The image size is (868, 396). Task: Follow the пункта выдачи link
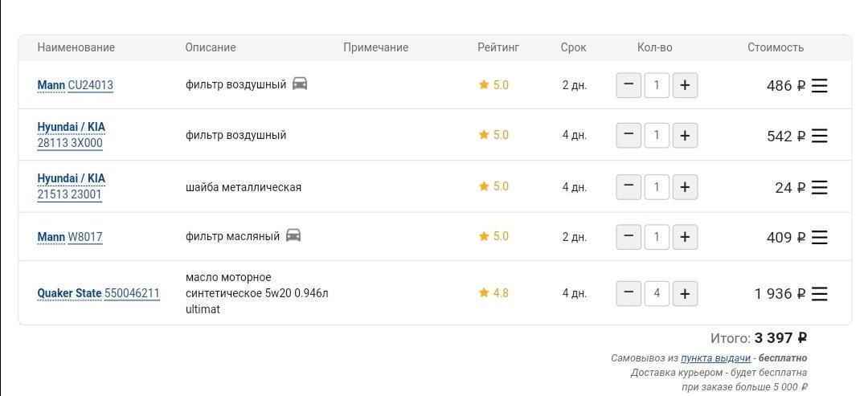click(716, 357)
